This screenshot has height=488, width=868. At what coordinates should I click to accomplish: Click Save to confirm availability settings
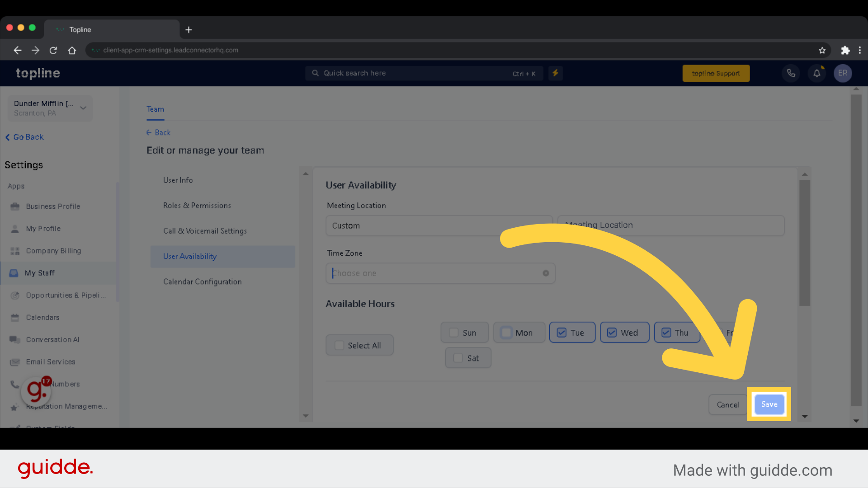point(769,404)
